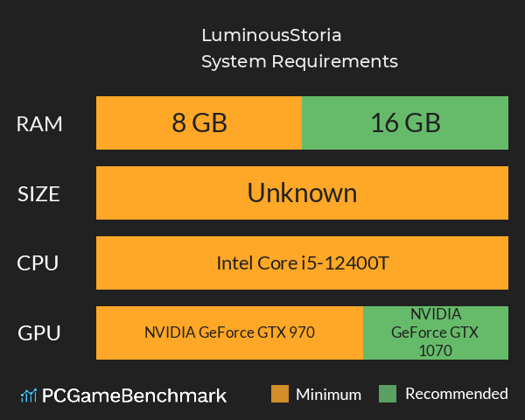Select the NVIDIA GeForce GTX 970 bar

point(229,332)
